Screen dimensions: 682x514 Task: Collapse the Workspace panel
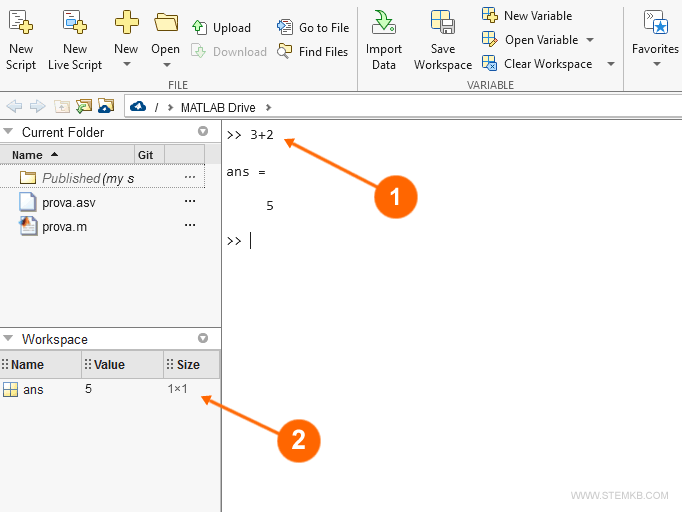9,339
